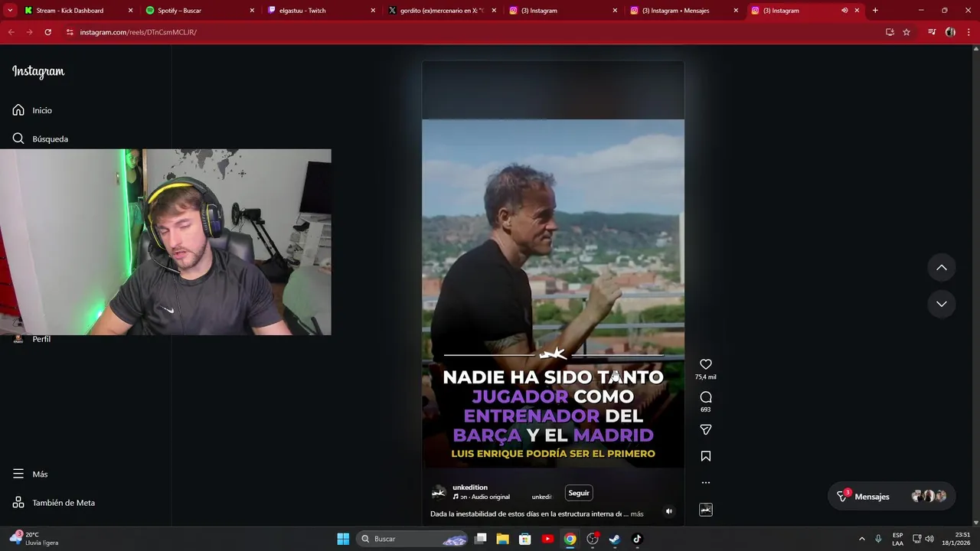Click the taskbar Buscar search box
Image resolution: width=980 pixels, height=551 pixels.
413,539
